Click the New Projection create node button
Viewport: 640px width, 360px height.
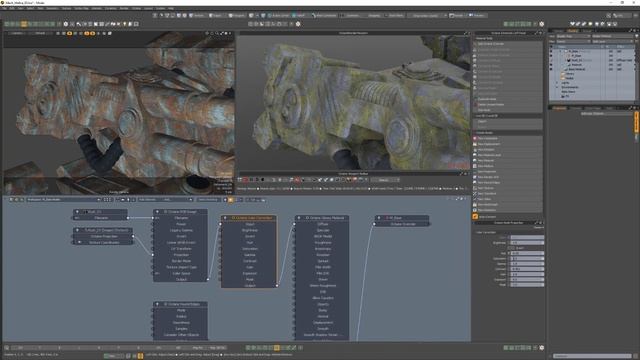pos(509,171)
